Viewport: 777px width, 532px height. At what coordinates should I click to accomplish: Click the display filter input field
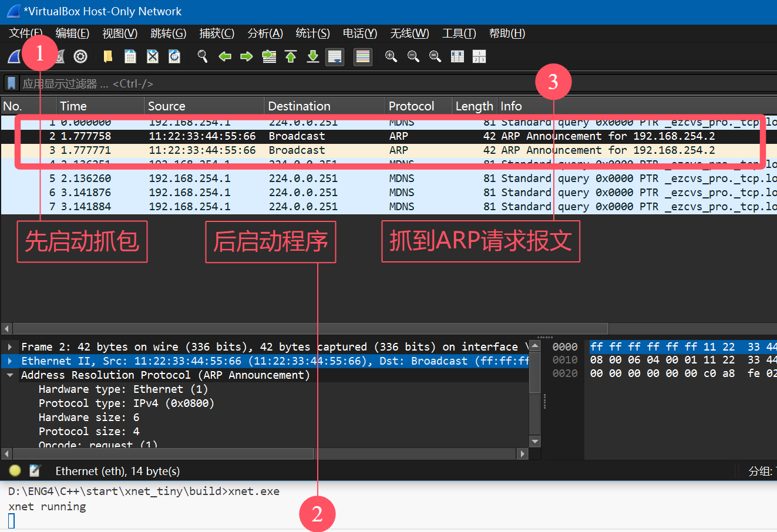[352, 83]
